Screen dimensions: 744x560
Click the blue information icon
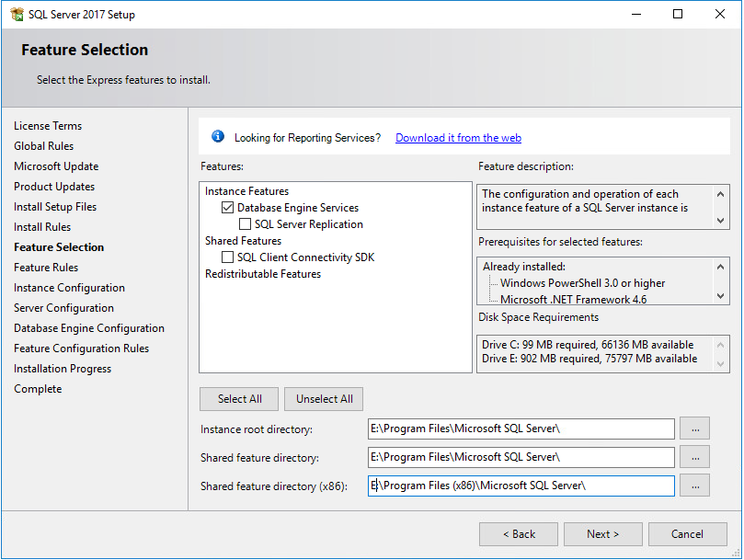point(218,137)
